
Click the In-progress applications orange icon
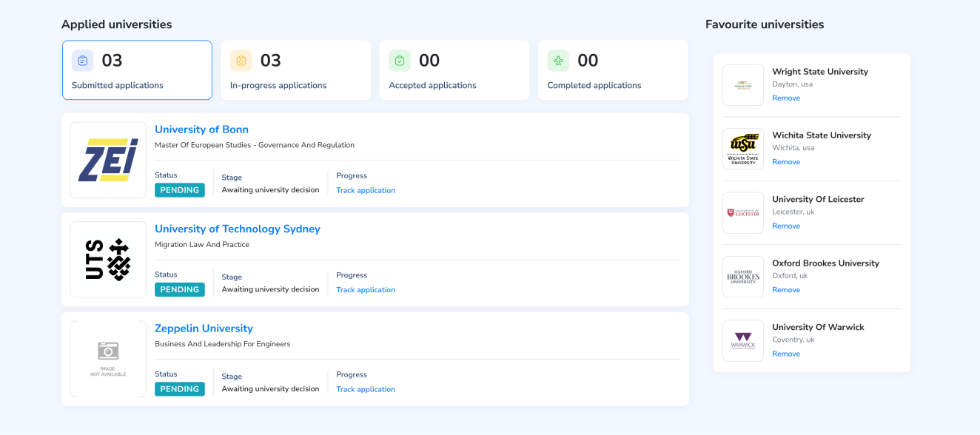(241, 61)
